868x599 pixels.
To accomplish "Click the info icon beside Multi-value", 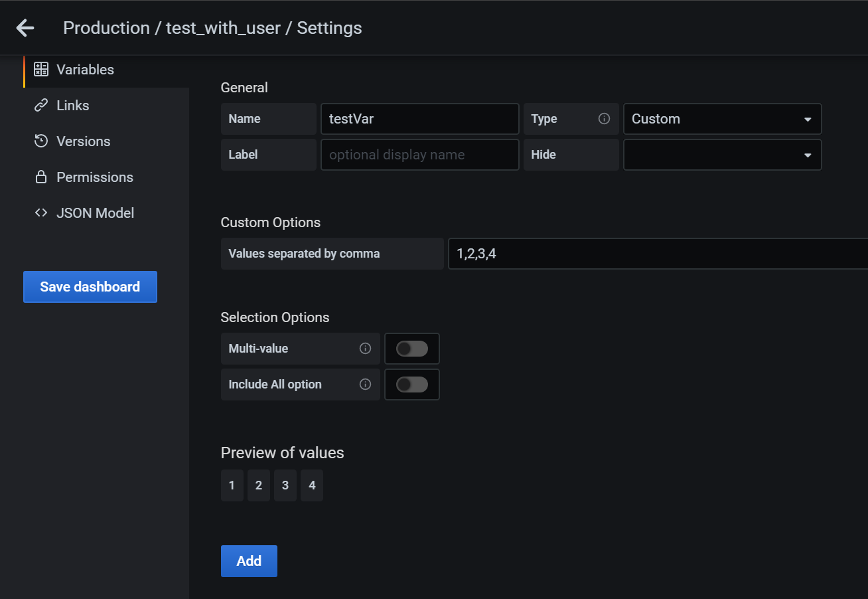I will (365, 348).
